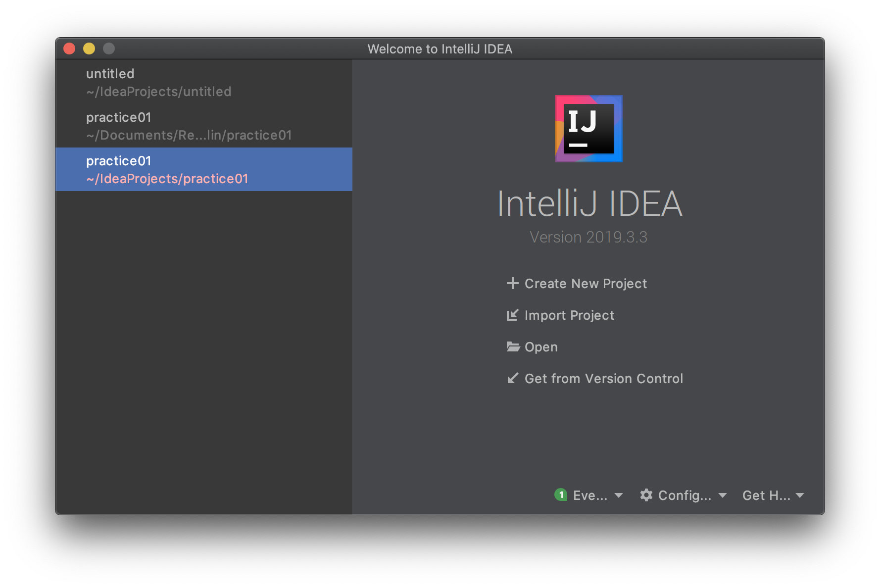The height and width of the screenshot is (588, 880).
Task: Select Get from Version Control
Action: click(x=603, y=379)
